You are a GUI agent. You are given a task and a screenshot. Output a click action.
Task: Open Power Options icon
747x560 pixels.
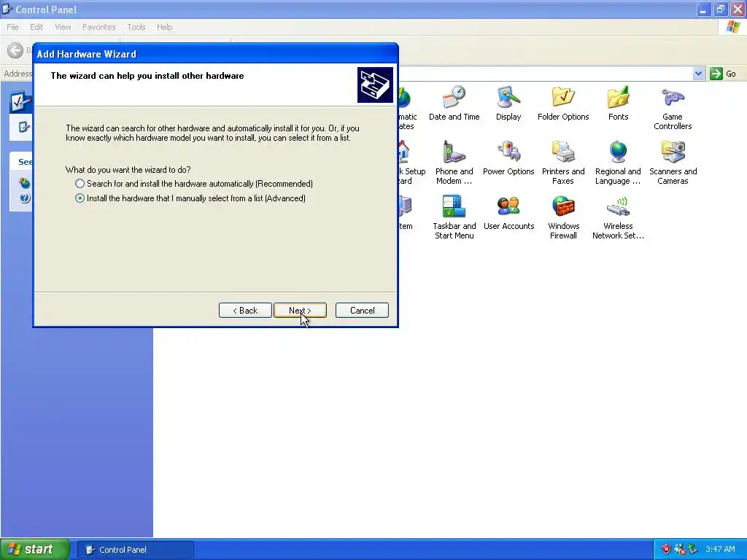[508, 157]
